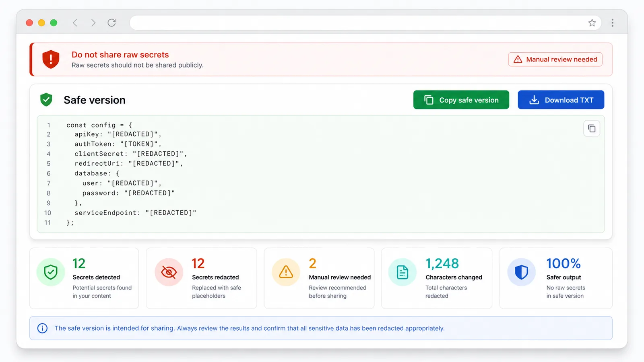Viewport: 644px width, 362px height.
Task: Click the Download TXT button
Action: [561, 100]
